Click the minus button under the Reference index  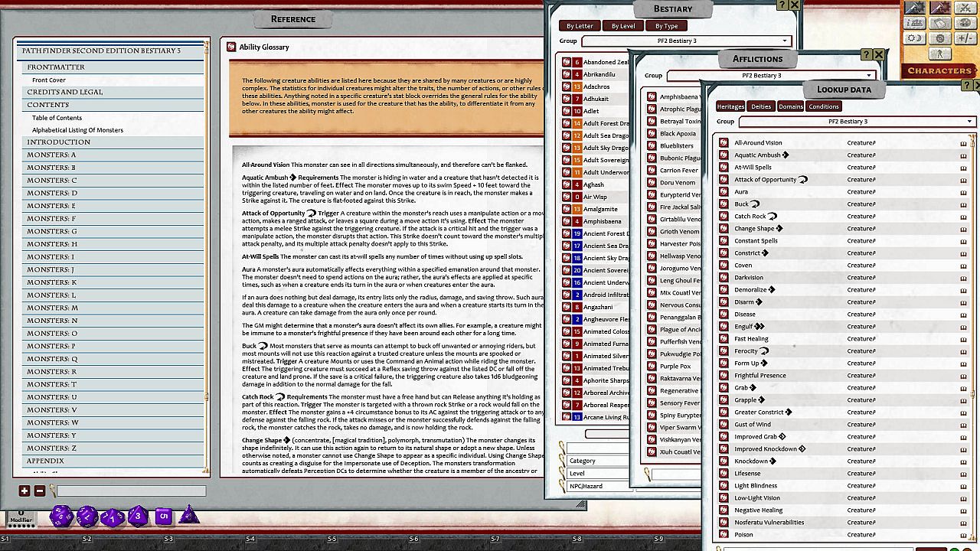(40, 491)
